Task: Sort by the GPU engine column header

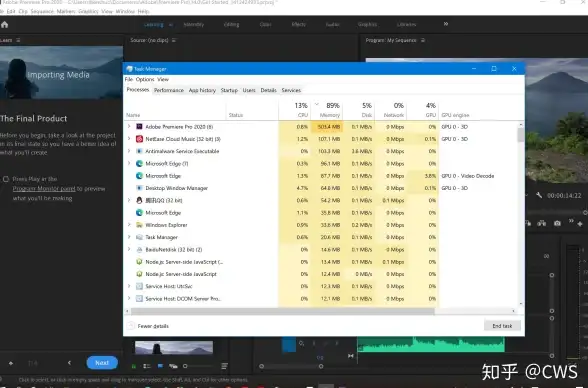Action: 455,115
